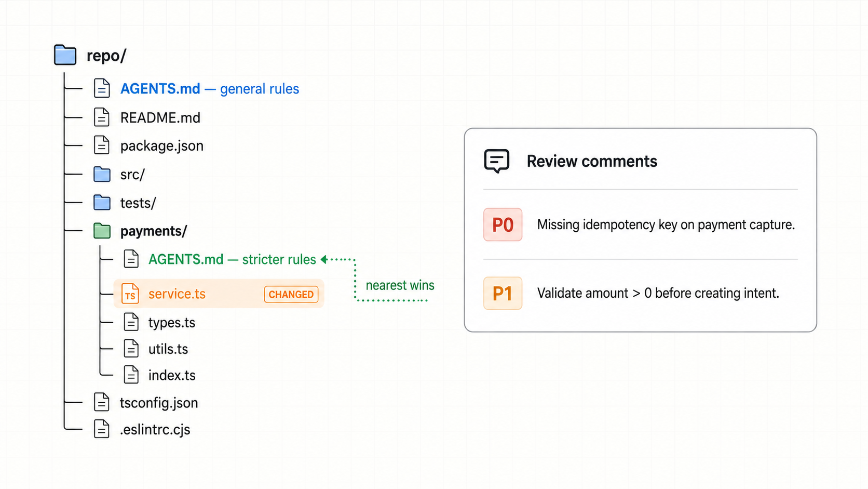Open the payments AGENTS.md stricter rules file
Image resolution: width=868 pixels, height=489 pixels.
point(232,259)
